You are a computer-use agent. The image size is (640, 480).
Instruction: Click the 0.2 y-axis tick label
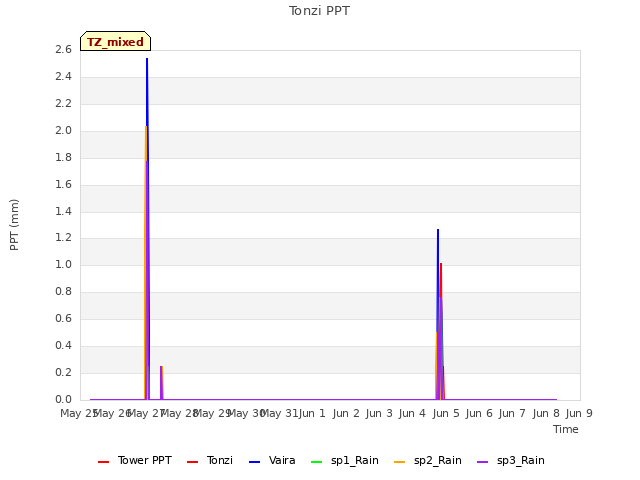[63, 372]
